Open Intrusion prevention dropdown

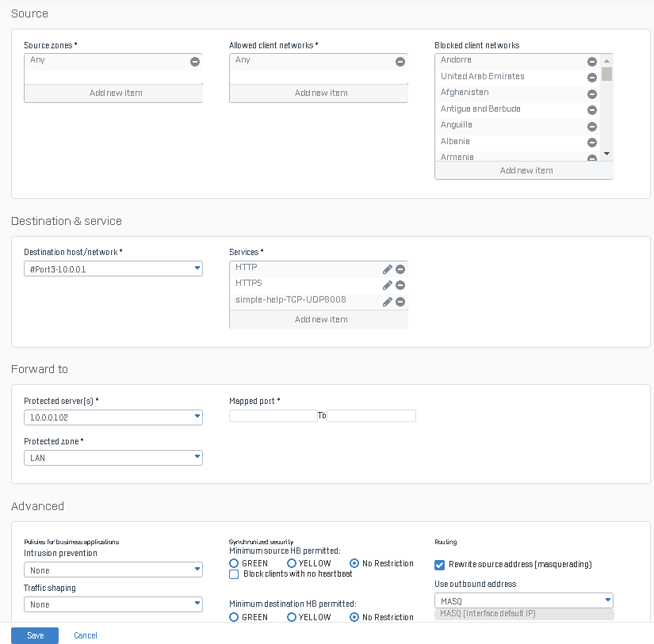[113, 570]
